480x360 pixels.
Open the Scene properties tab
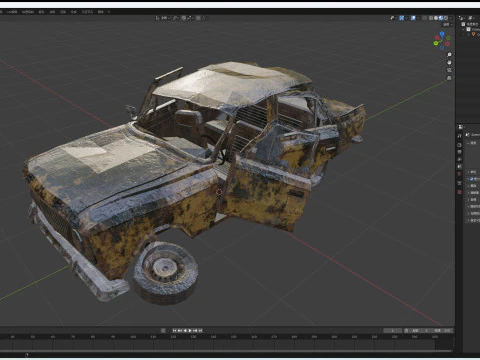click(x=459, y=166)
